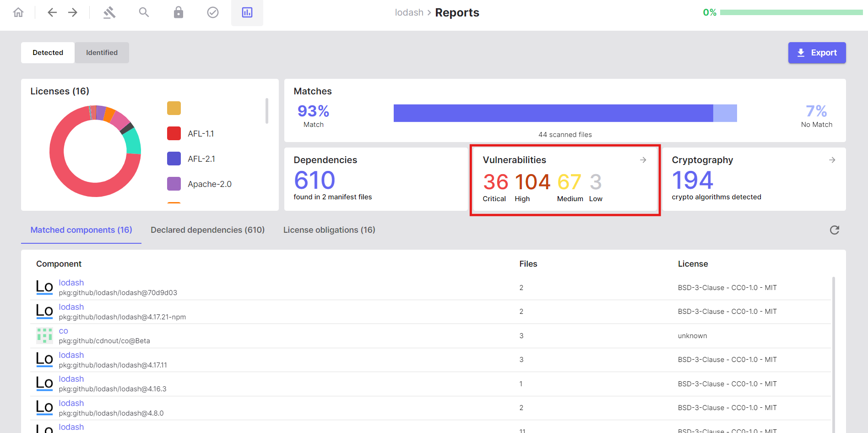Click the 7% No Match value
The image size is (868, 433).
[816, 111]
